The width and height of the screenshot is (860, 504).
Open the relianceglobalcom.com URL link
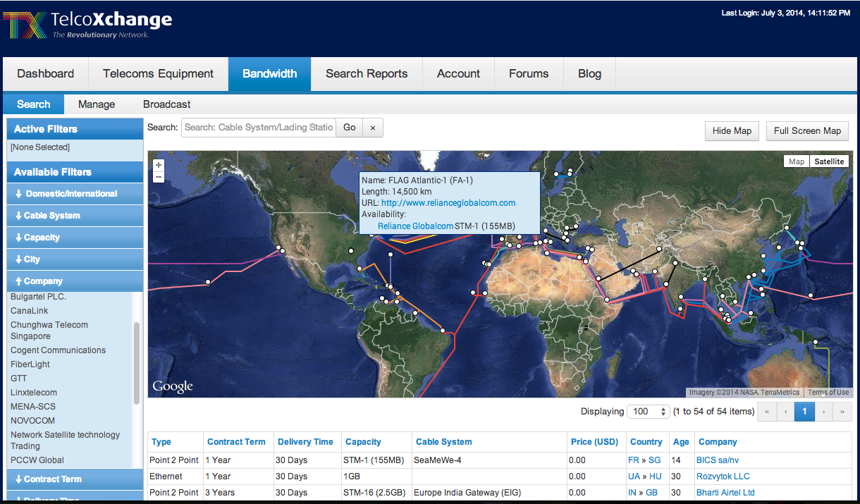click(x=448, y=203)
